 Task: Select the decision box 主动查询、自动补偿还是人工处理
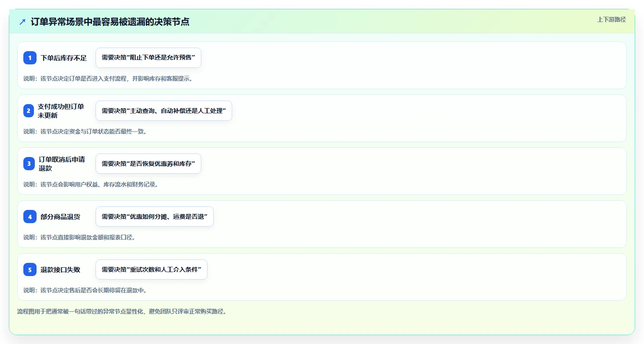pyautogui.click(x=164, y=111)
